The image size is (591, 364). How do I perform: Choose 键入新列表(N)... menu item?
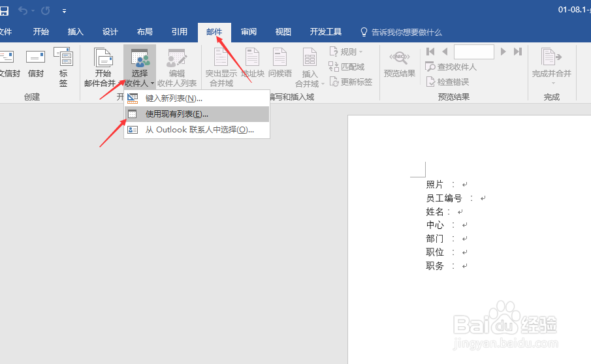pyautogui.click(x=197, y=99)
